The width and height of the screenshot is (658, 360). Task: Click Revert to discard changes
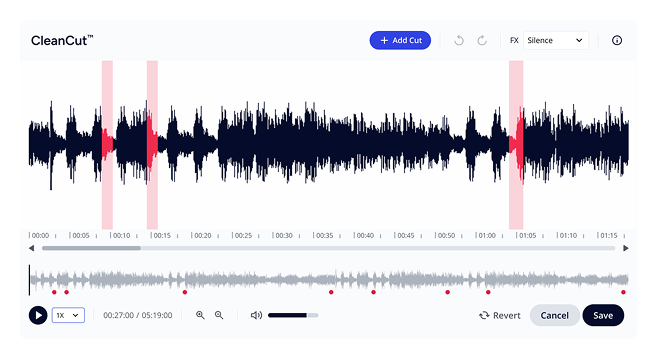(x=500, y=315)
